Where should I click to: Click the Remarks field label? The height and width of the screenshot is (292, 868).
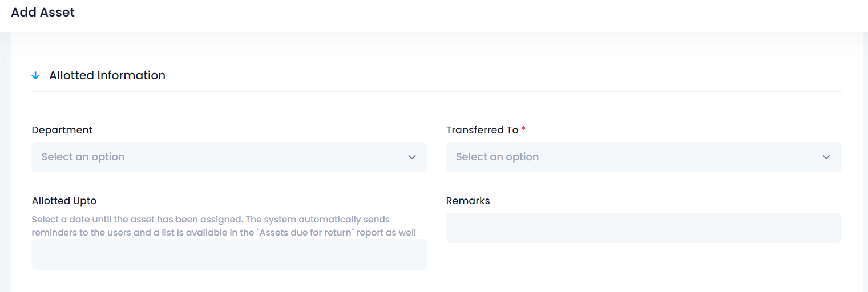click(468, 201)
